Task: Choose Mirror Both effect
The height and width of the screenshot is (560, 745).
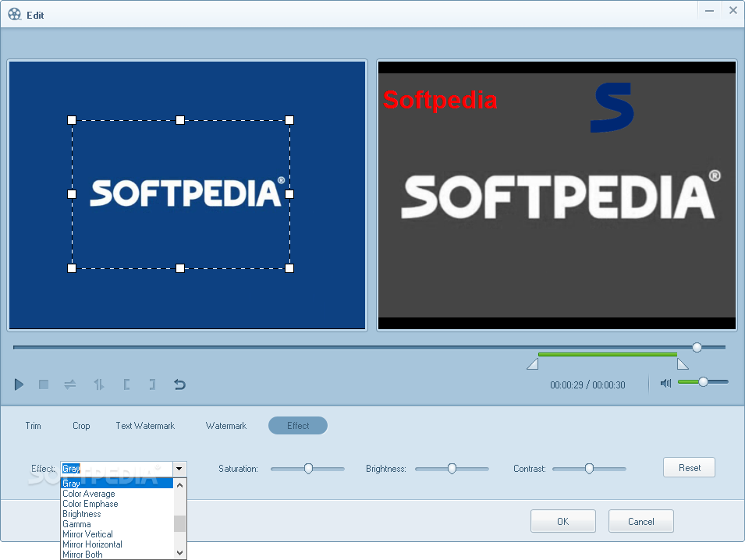Action: pos(117,555)
